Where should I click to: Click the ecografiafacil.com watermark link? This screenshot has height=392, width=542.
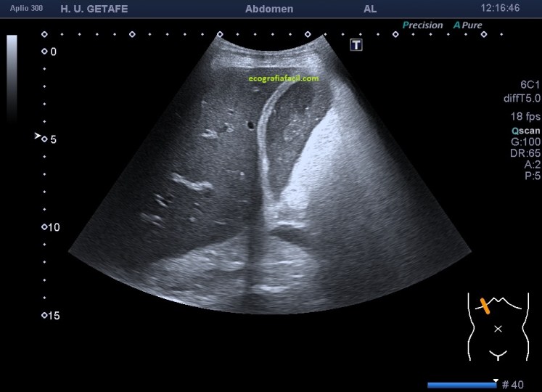coord(282,78)
